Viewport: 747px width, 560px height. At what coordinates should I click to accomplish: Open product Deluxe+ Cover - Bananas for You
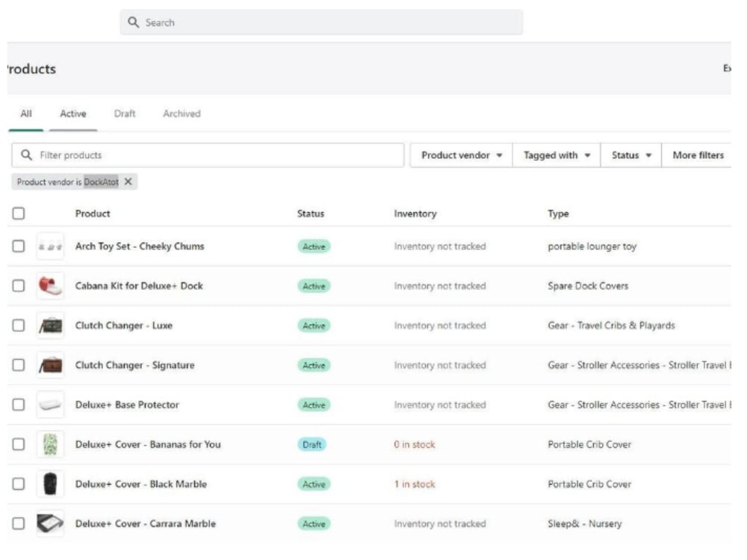click(x=148, y=444)
